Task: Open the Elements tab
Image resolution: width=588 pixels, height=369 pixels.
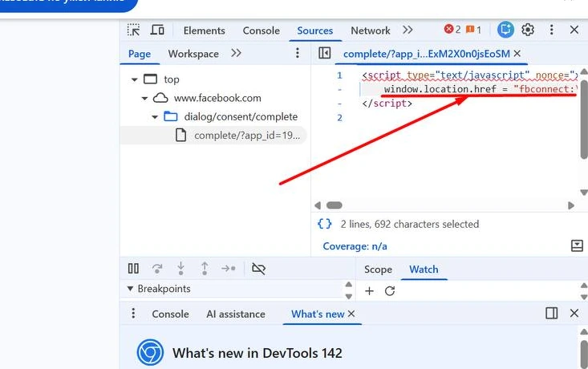Action: click(x=204, y=30)
